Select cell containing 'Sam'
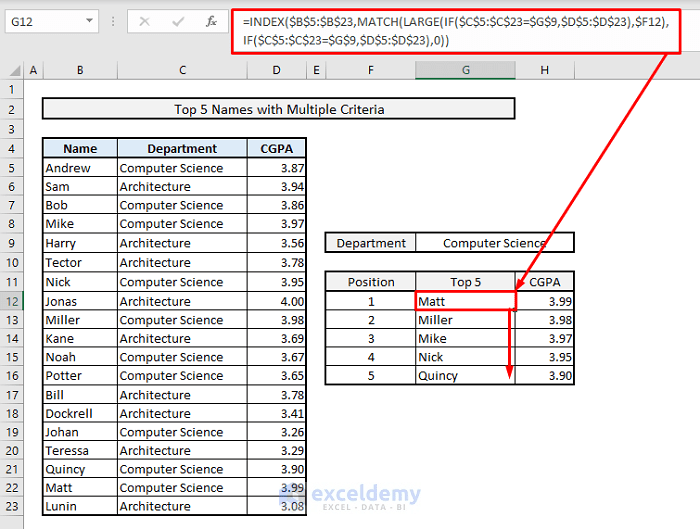 tap(80, 187)
